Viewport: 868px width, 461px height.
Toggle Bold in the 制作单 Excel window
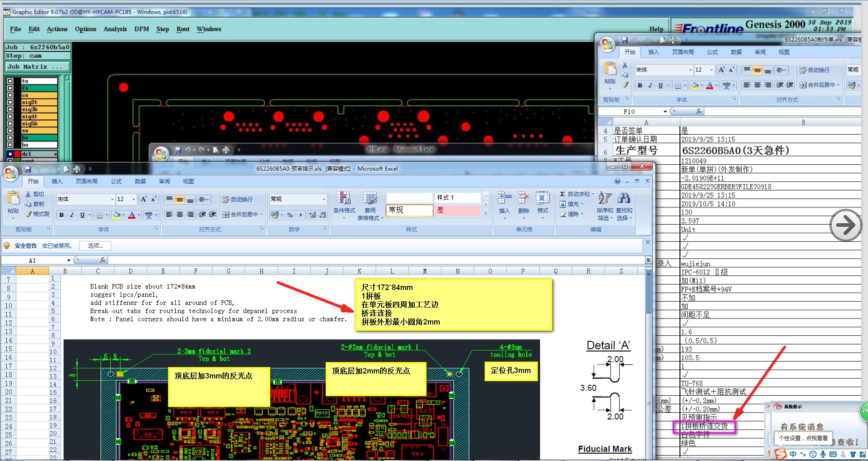click(640, 85)
